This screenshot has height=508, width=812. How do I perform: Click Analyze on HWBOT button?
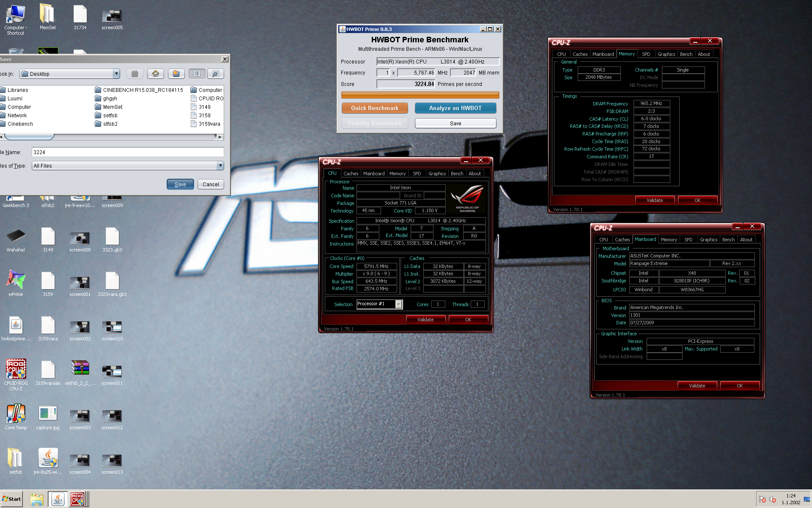coord(455,108)
